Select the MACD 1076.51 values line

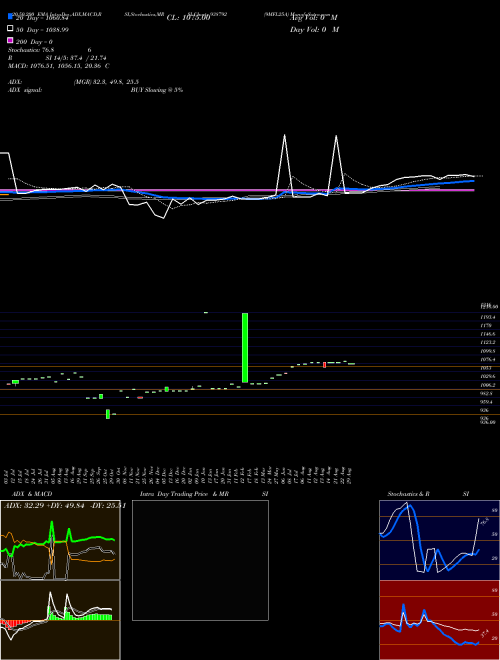pyautogui.click(x=59, y=66)
